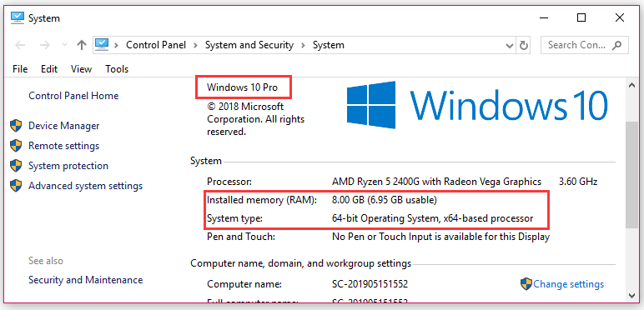Click the Forward navigation arrow
This screenshot has height=310, width=644.
coord(44,45)
